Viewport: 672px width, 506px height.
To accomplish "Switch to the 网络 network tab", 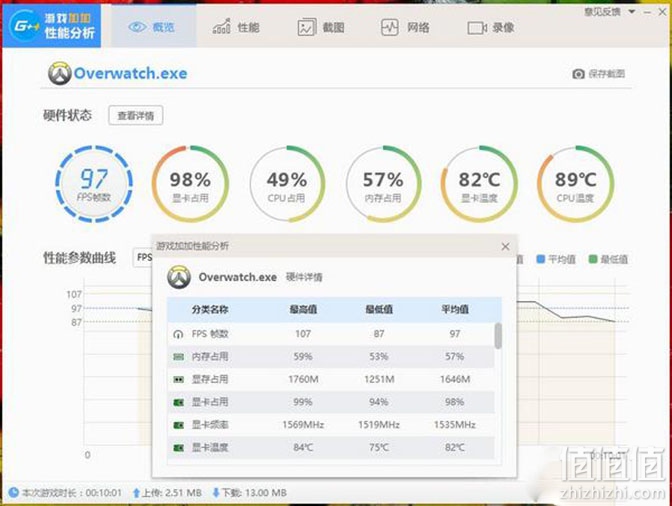I will coord(405,28).
